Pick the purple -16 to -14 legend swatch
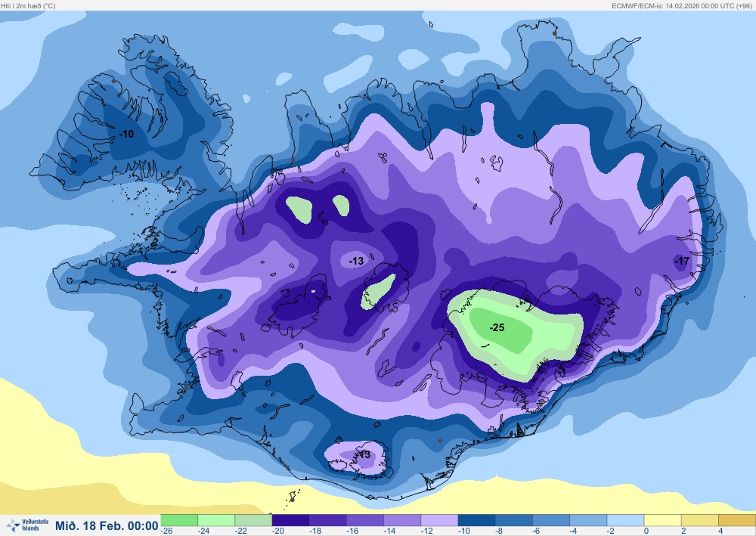The width and height of the screenshot is (756, 536). pos(364,520)
